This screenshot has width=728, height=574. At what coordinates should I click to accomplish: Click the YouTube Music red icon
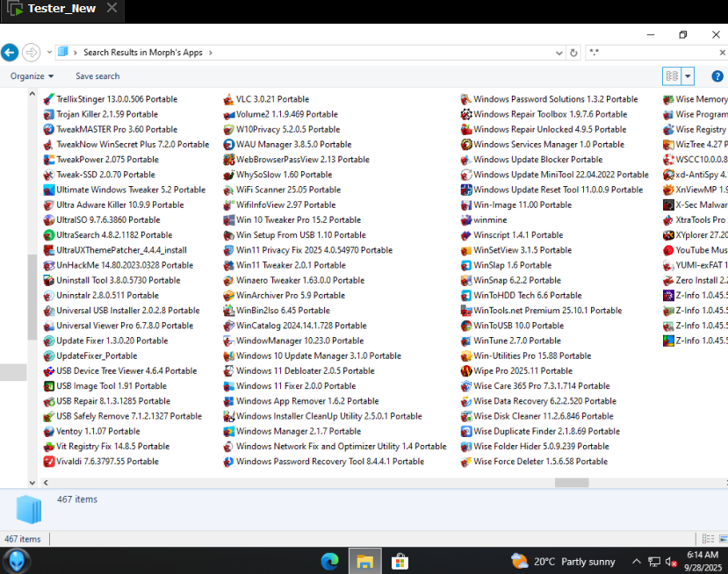tap(668, 250)
